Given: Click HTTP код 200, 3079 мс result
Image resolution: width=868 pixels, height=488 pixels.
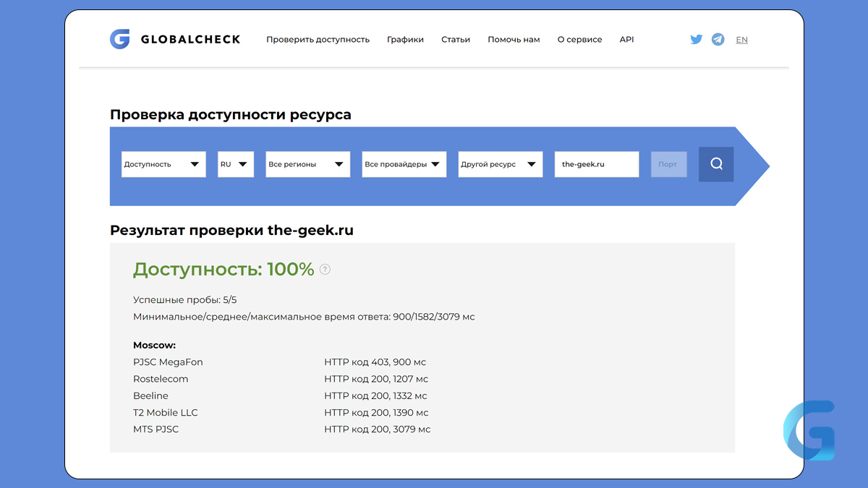Looking at the screenshot, I should [377, 429].
